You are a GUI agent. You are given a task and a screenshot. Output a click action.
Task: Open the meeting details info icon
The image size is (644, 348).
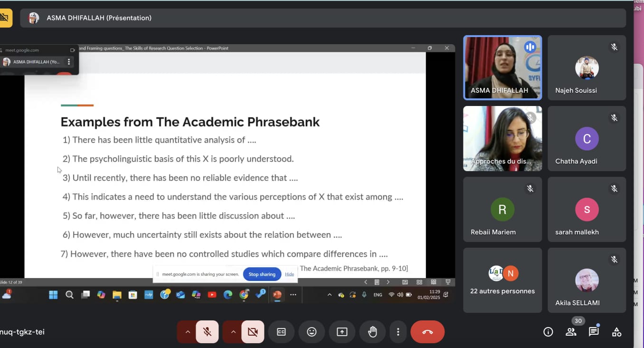click(548, 332)
